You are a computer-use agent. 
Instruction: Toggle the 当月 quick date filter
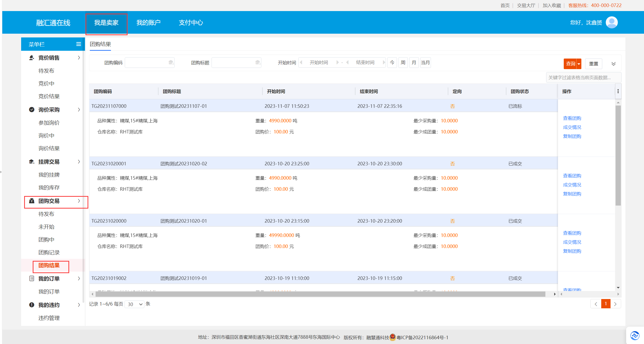[x=425, y=63]
